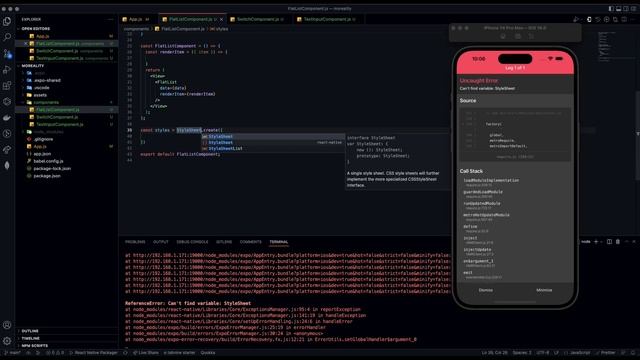Select the TERMINAL panel tab
This screenshot has width=640, height=360.
coord(278,242)
